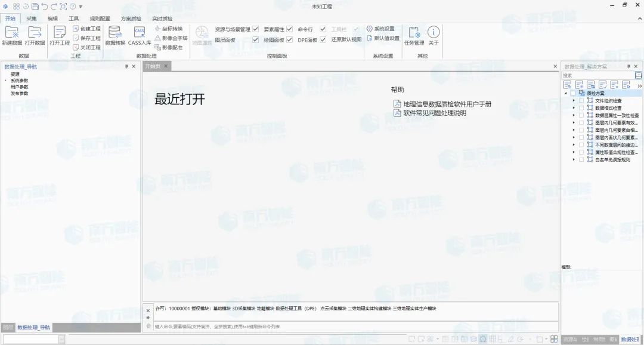Open 默认值设置 in system settings
644x345 pixels.
click(383, 38)
